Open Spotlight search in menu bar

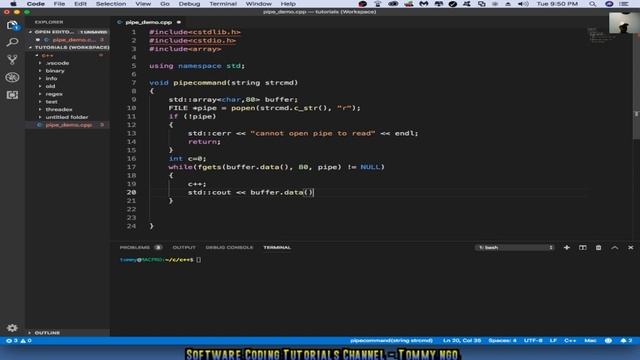click(593, 4)
